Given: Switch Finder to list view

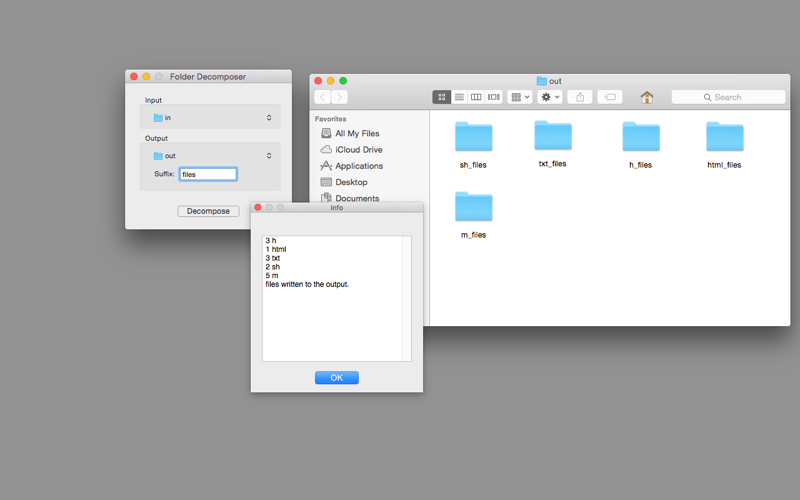Looking at the screenshot, I should pos(459,97).
